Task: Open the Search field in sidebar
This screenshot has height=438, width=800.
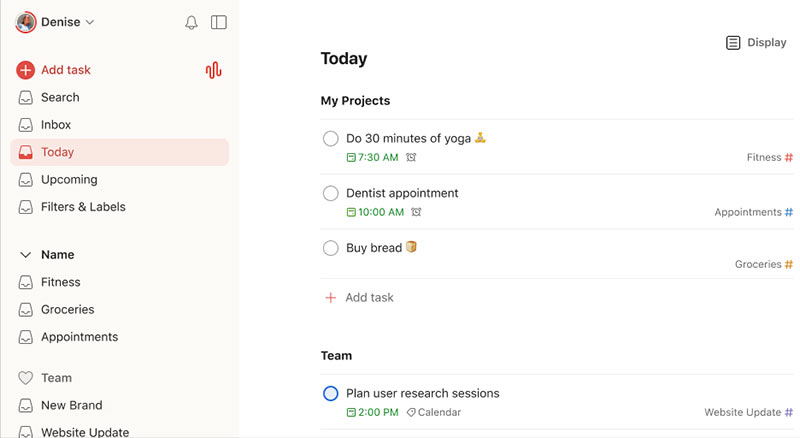Action: 60,98
